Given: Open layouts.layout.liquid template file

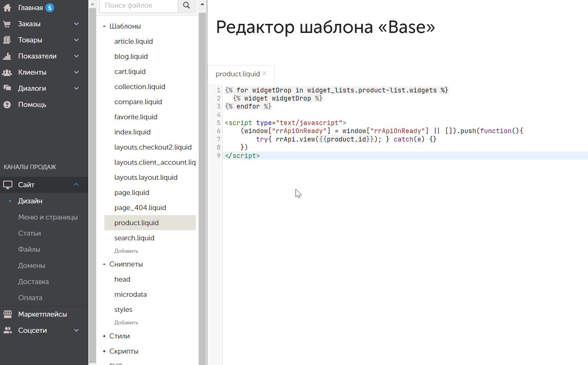Looking at the screenshot, I should 146,177.
